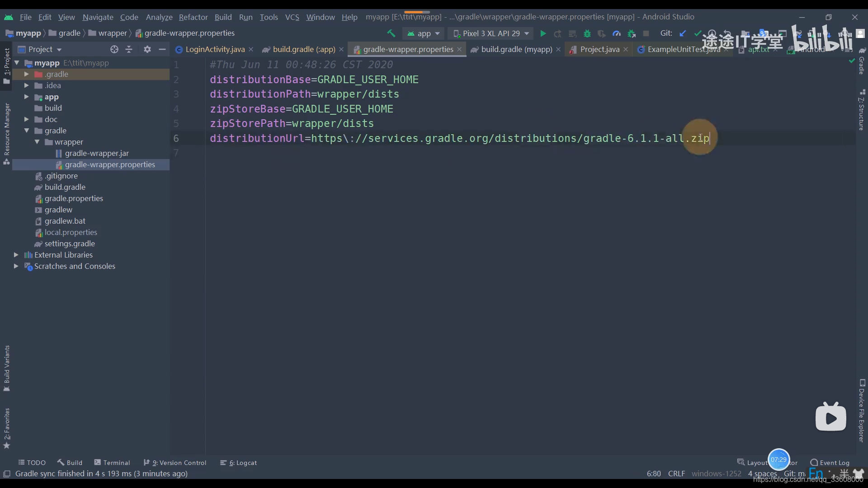Toggle the Project side panel button

[x=6, y=66]
